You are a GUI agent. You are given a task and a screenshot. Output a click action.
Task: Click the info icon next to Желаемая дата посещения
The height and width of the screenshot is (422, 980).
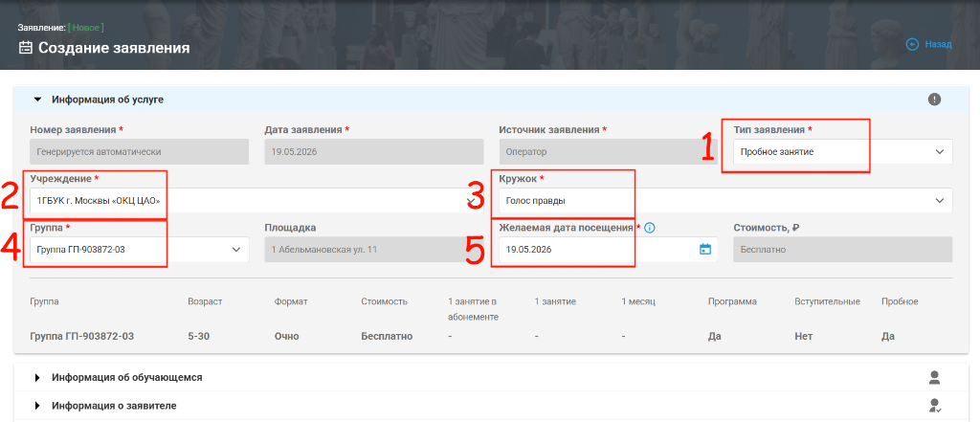[x=649, y=228]
